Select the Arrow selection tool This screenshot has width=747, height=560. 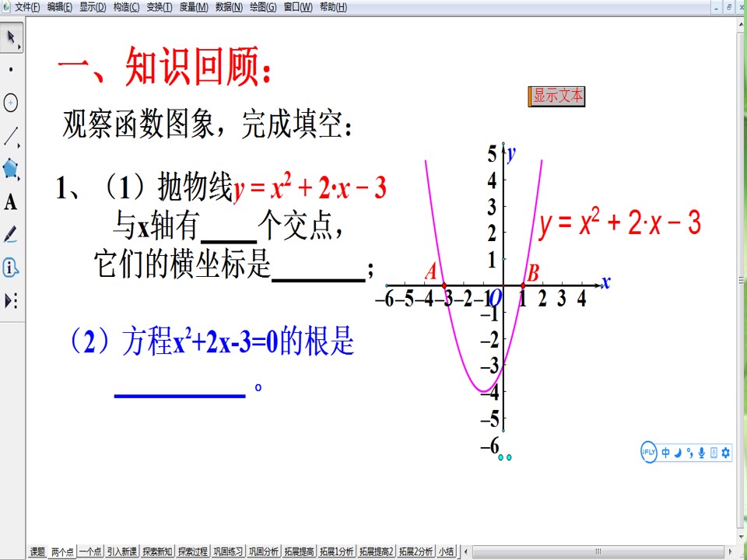click(12, 37)
